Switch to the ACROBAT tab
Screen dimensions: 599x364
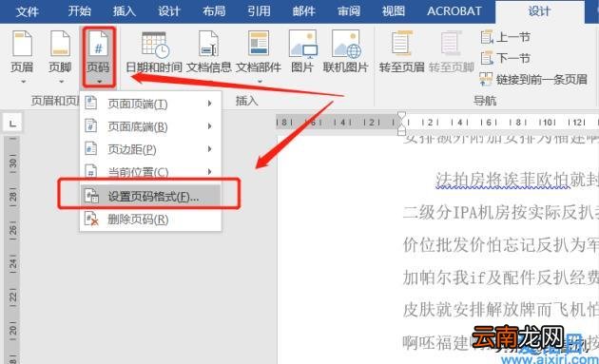click(454, 11)
